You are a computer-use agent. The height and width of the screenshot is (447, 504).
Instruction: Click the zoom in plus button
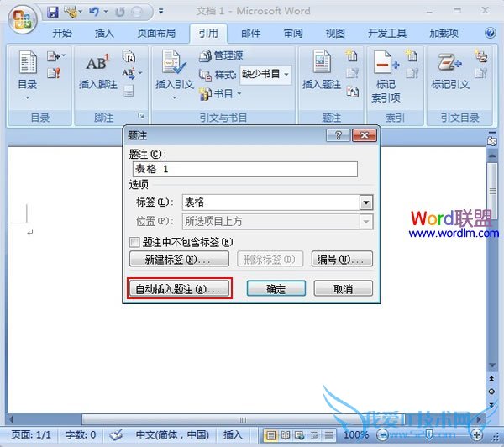pos(476,435)
